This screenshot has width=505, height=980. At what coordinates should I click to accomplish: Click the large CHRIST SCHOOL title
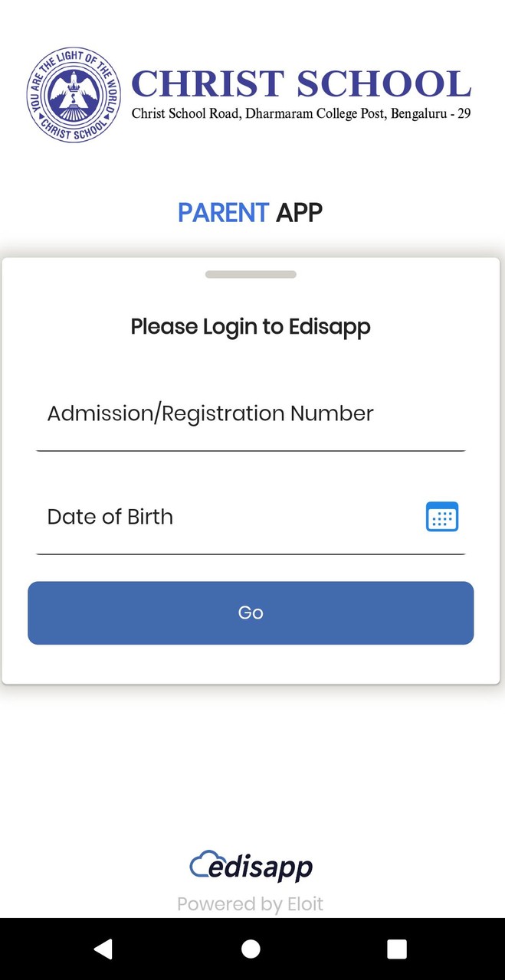(301, 83)
